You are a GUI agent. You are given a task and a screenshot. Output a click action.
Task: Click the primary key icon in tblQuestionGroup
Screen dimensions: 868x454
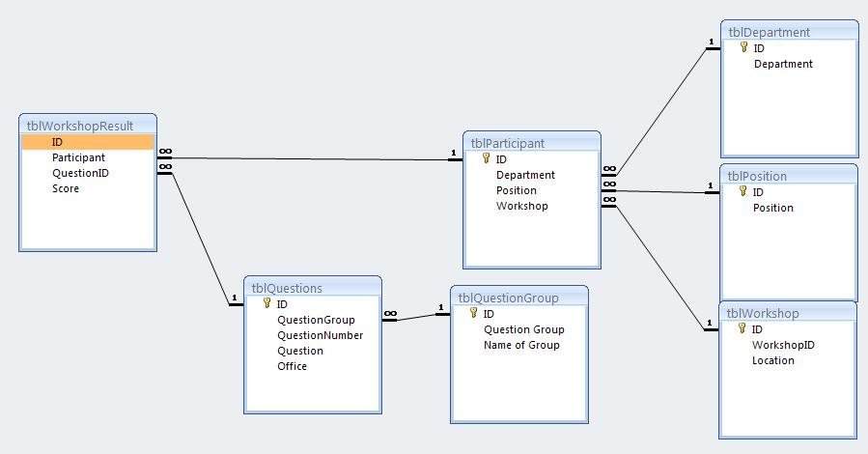click(473, 313)
